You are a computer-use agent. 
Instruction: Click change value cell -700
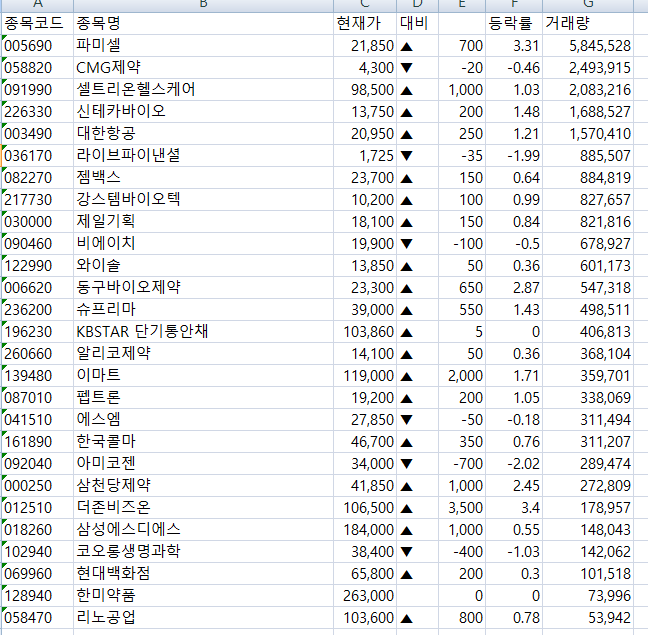pos(462,464)
